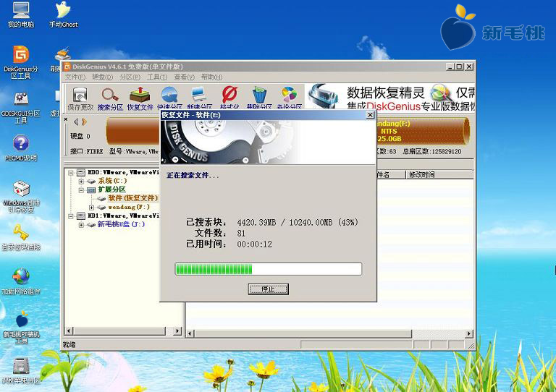
Task: Open the 硬盘(D) menu
Action: [103, 77]
